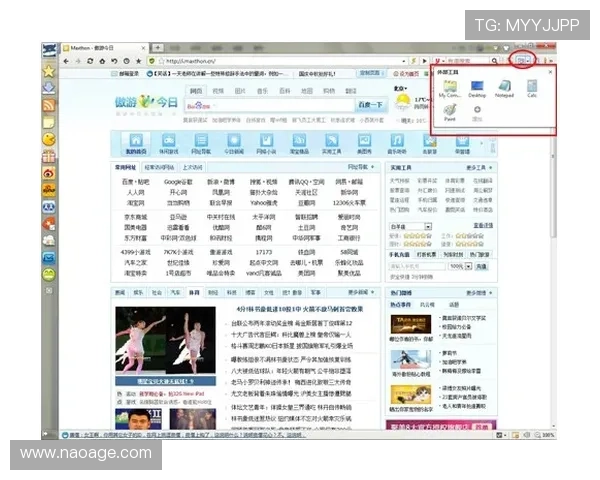Expand the 北京 city weather selector

click(400, 89)
